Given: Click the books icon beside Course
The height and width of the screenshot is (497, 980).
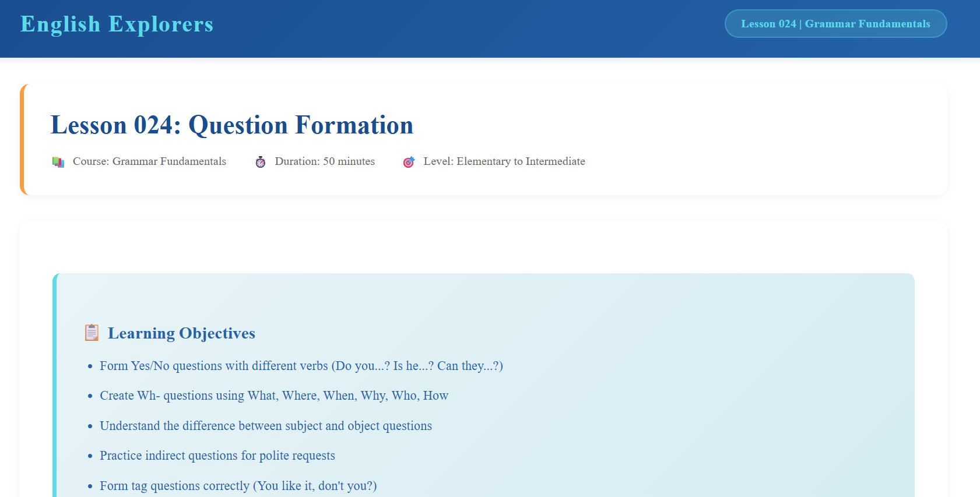Looking at the screenshot, I should coord(58,162).
